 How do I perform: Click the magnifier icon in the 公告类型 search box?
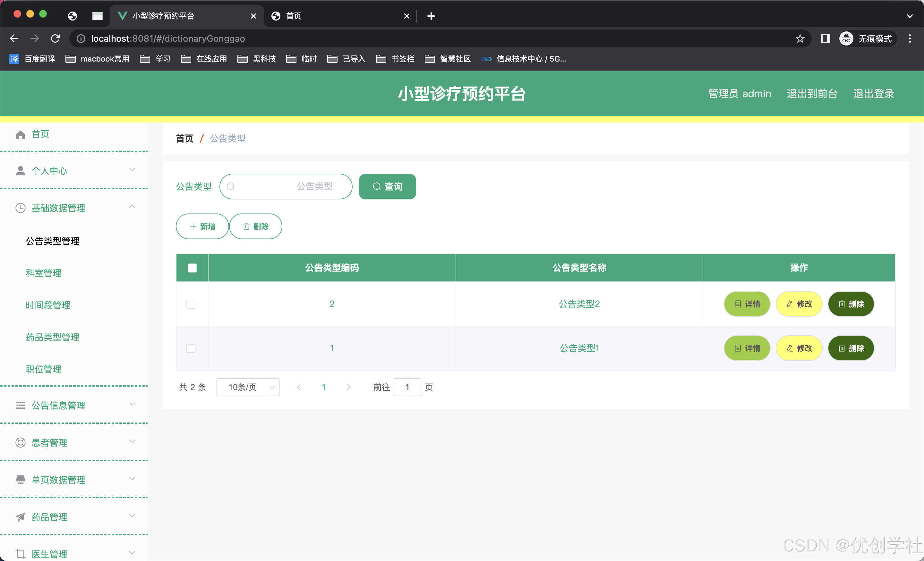(x=231, y=187)
